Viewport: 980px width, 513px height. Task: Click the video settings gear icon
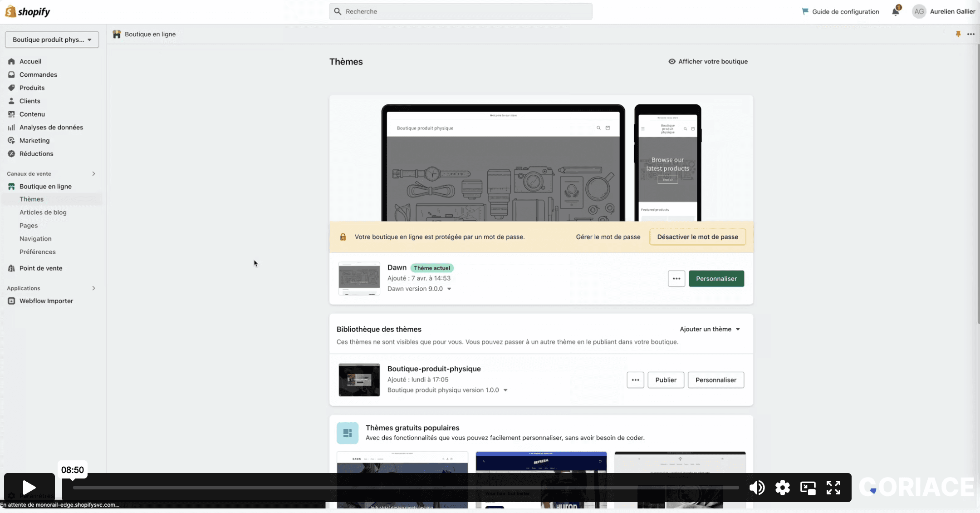coord(782,488)
